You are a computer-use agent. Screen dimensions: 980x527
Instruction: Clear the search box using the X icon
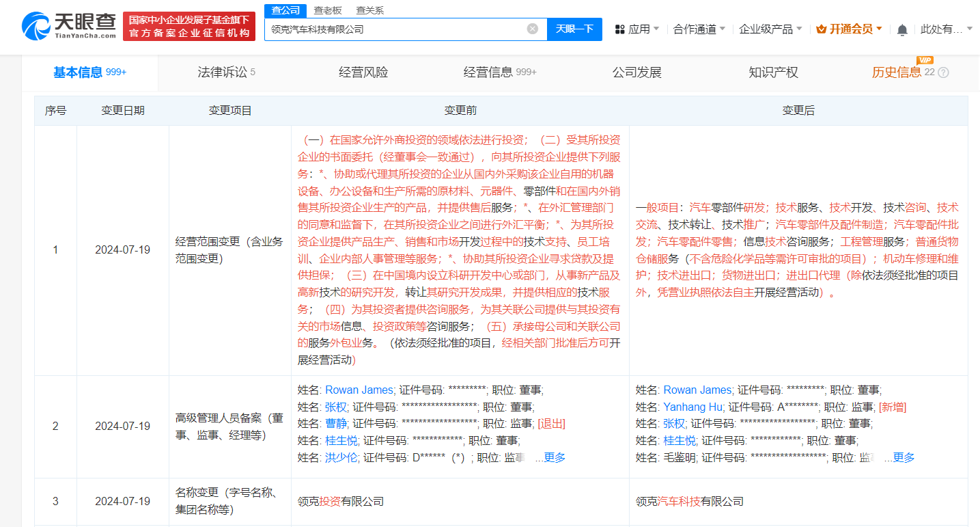click(x=533, y=29)
